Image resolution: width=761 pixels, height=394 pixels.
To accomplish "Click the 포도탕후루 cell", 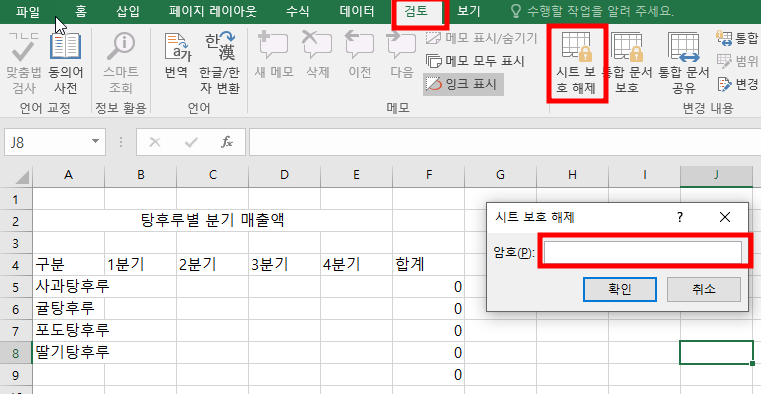I will click(x=68, y=331).
